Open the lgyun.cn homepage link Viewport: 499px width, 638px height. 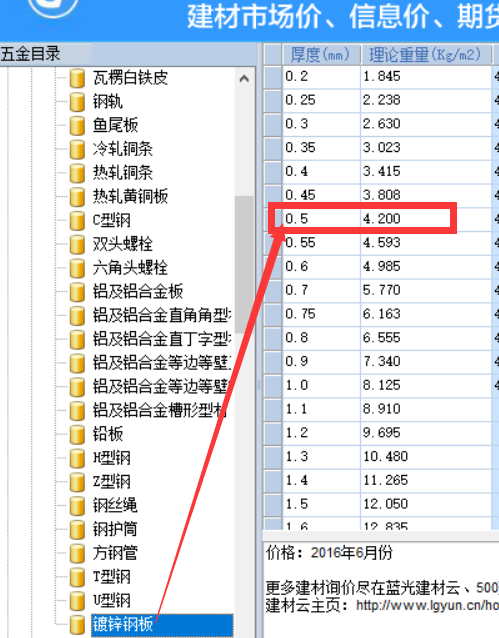(x=427, y=605)
